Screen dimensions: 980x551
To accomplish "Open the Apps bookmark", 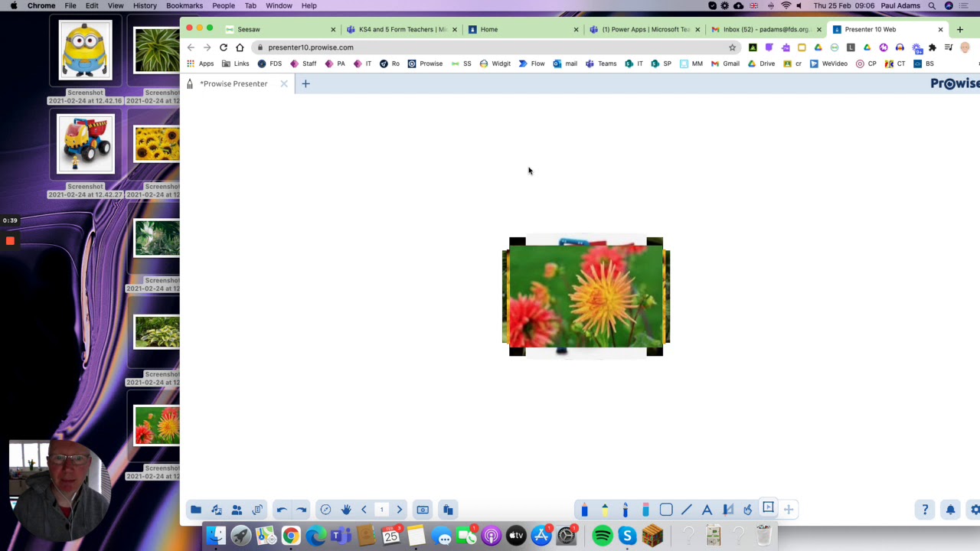I will point(201,64).
